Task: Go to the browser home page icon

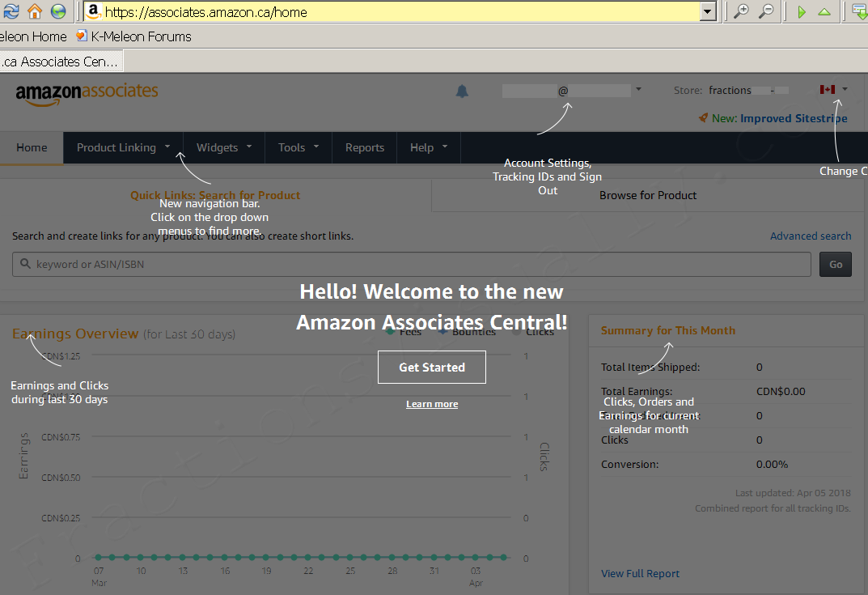Action: (x=34, y=11)
